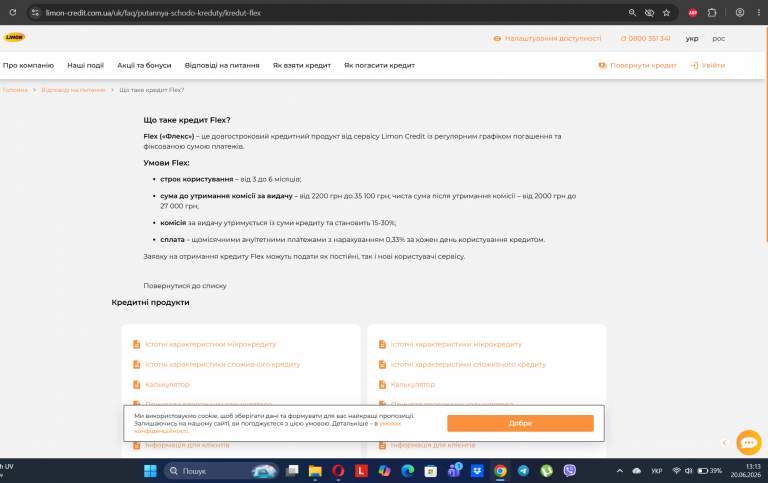Click the volume speaker tray icon
768x483 pixels.
click(688, 471)
